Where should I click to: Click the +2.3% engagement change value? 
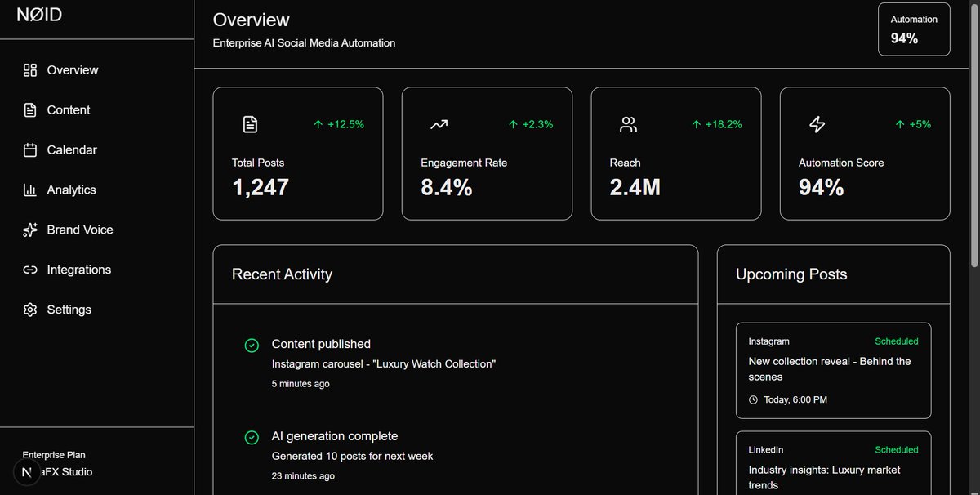537,125
